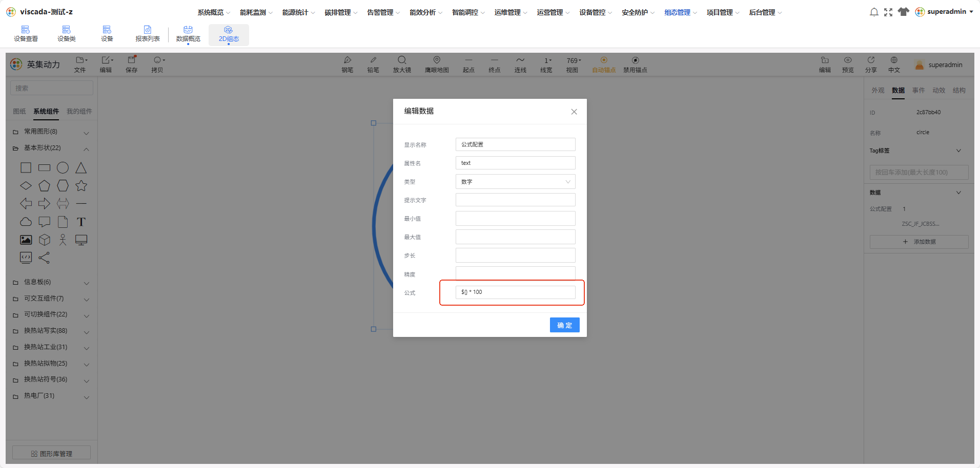
Task: Select the left arrow shape
Action: click(x=26, y=204)
